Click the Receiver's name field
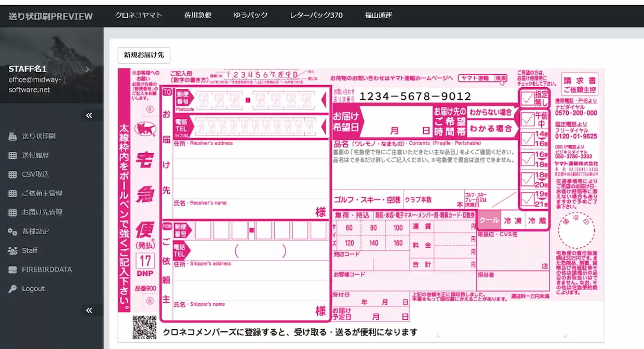 251,210
